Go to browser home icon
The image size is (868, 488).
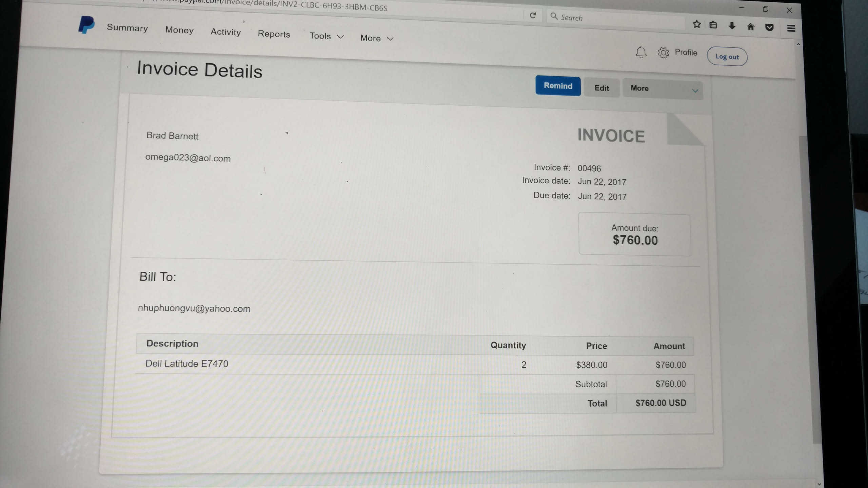point(751,27)
